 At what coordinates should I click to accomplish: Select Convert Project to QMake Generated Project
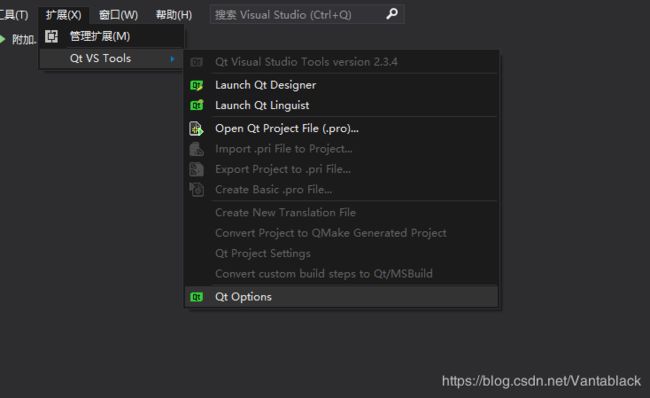click(341, 233)
